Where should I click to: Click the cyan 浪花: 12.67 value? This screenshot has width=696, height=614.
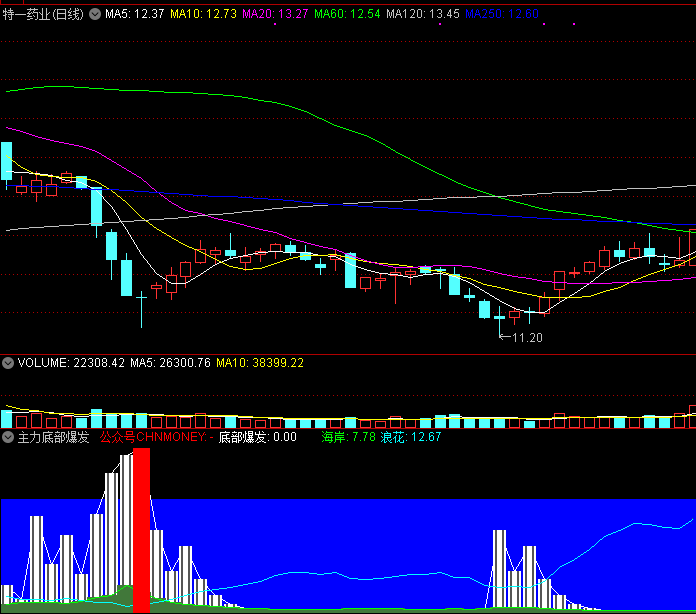coord(411,437)
